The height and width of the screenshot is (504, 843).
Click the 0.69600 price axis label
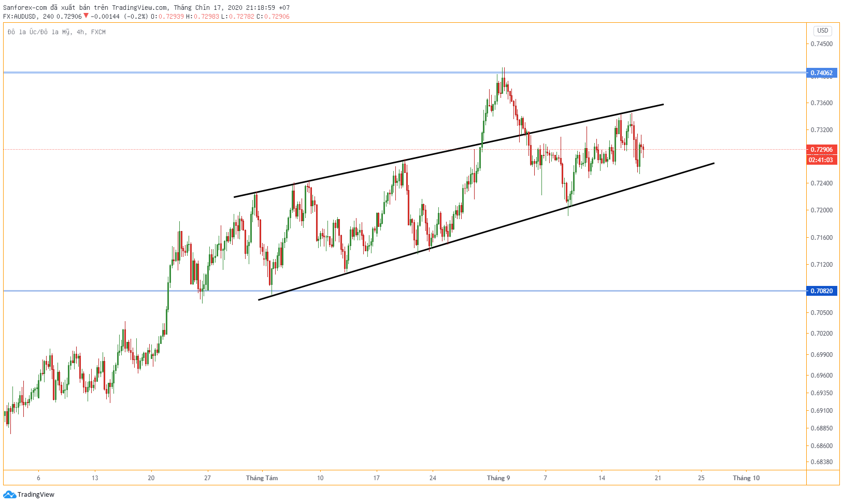coord(822,376)
